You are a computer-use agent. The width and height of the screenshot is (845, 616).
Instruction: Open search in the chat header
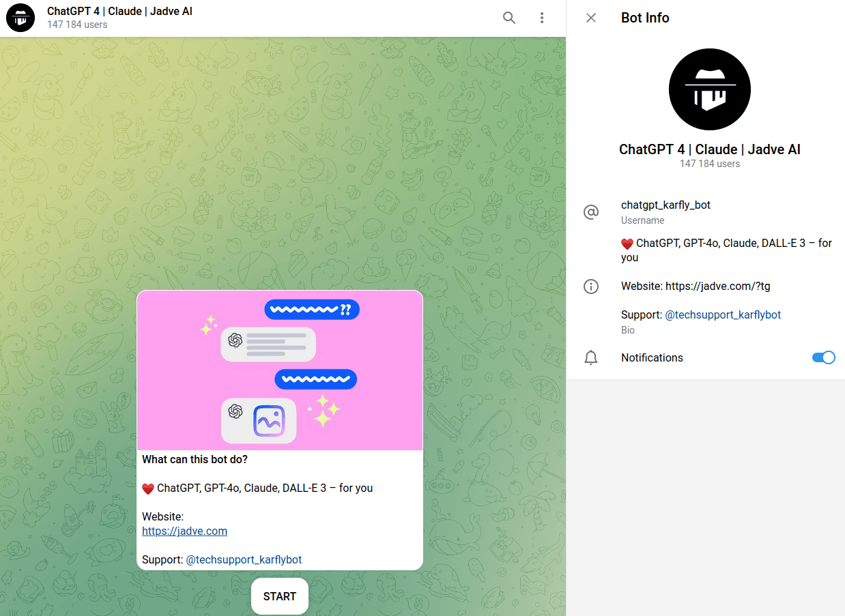(x=509, y=18)
